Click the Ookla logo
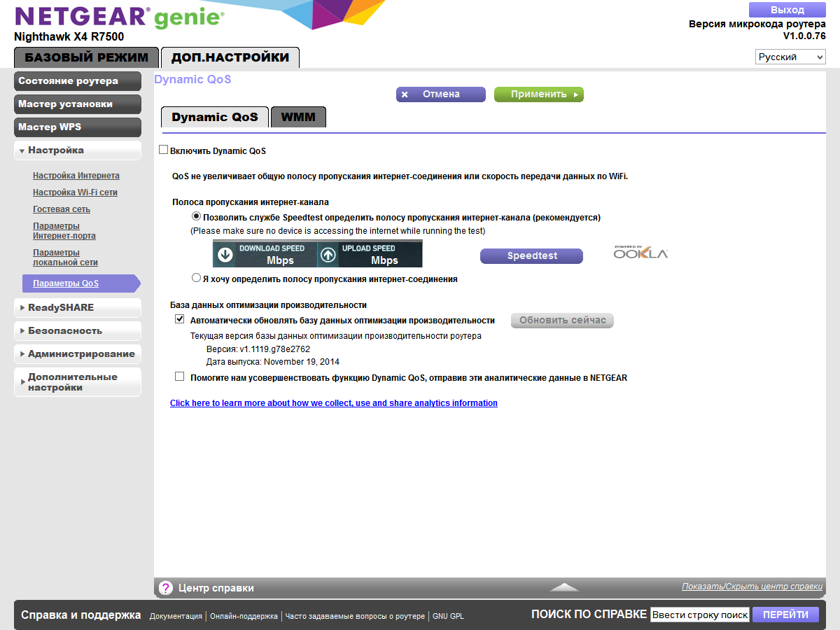Viewport: 840px width, 630px height. click(x=640, y=252)
